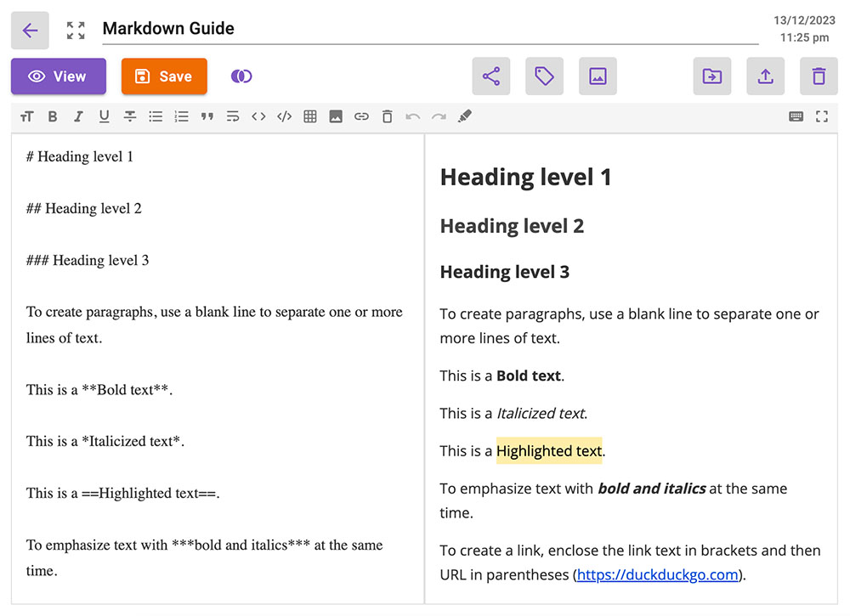Image resolution: width=850 pixels, height=616 pixels.
Task: Undo the last edit
Action: (x=413, y=116)
